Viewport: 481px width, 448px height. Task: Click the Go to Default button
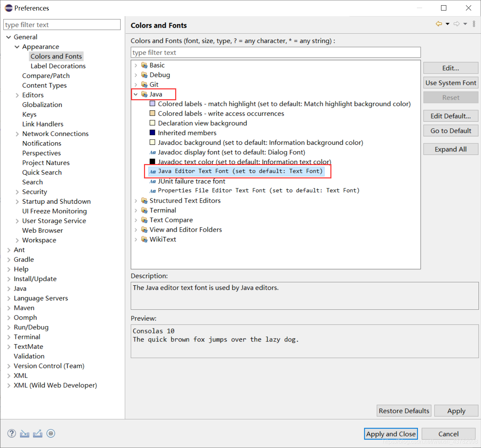tap(451, 131)
